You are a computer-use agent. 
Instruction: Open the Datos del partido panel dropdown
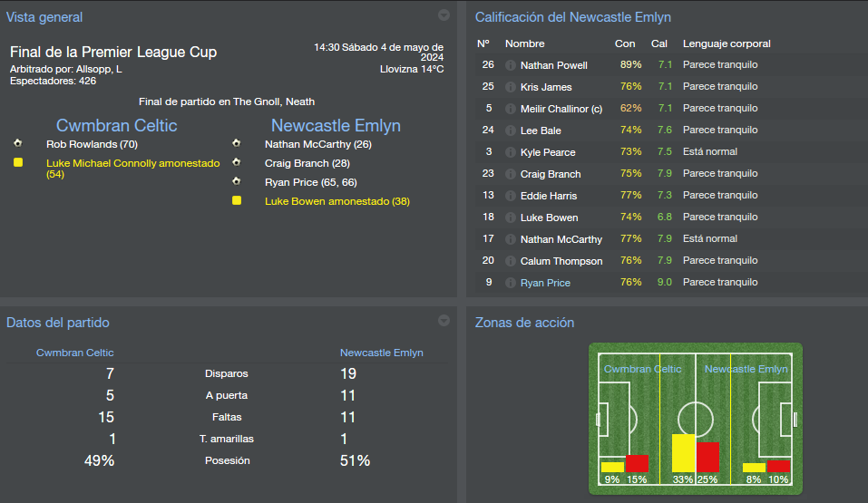[444, 321]
